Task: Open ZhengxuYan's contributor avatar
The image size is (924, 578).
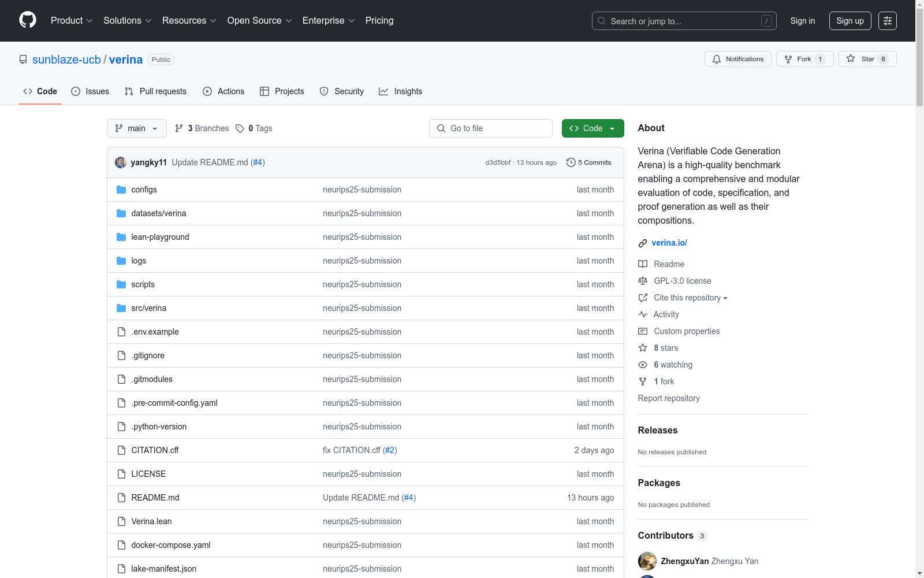Action: (x=647, y=561)
